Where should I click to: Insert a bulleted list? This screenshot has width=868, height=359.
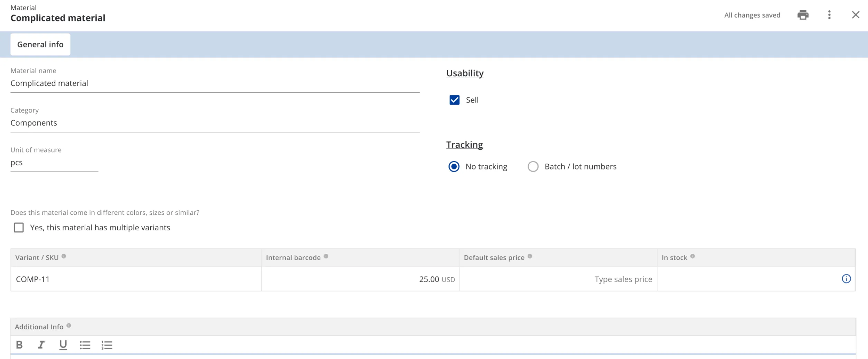(85, 345)
